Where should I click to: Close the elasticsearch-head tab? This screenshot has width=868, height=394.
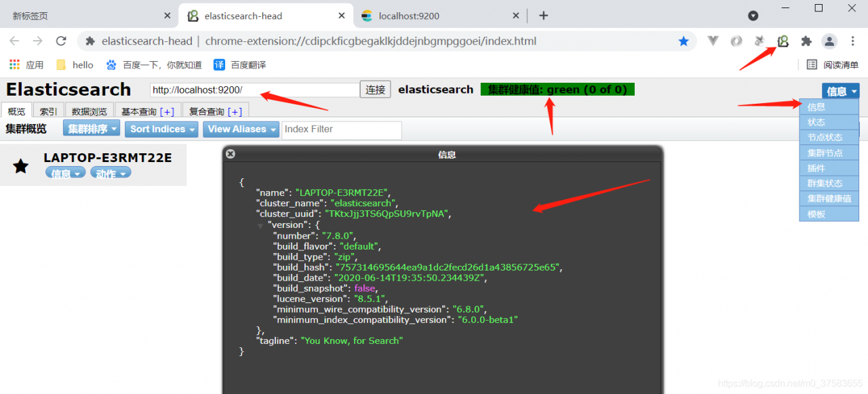(341, 16)
